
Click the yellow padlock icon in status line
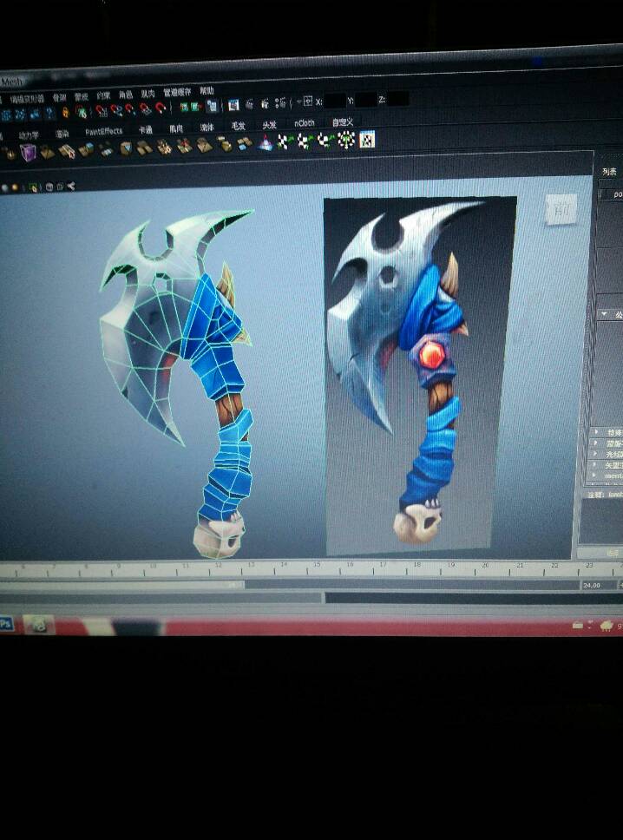[x=65, y=113]
